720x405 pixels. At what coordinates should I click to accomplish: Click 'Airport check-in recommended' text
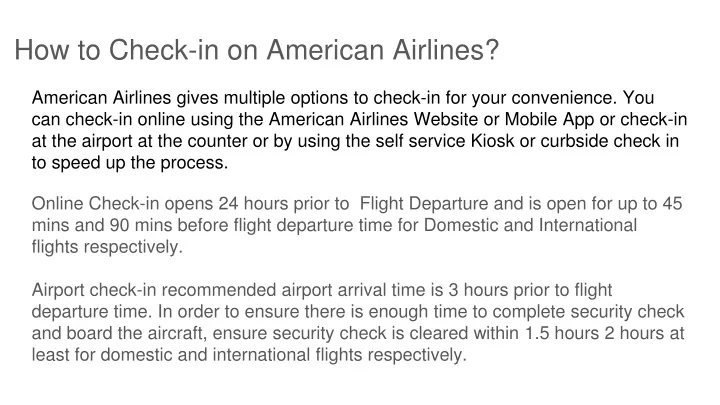(154, 290)
